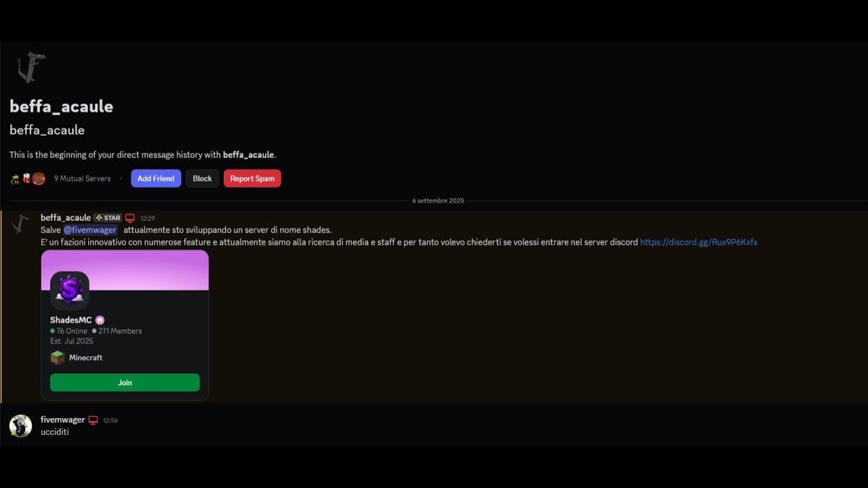Click the ShadesMC purple banner image
This screenshot has width=868, height=488.
125,270
